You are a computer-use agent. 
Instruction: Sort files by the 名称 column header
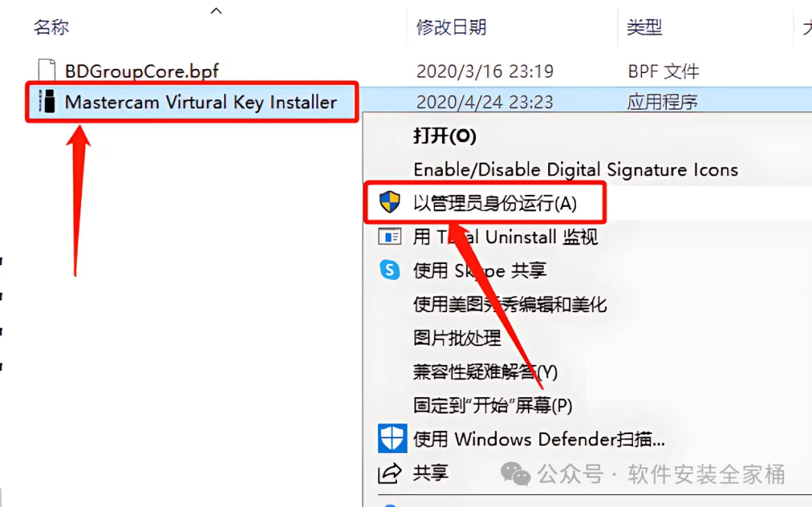(x=51, y=27)
